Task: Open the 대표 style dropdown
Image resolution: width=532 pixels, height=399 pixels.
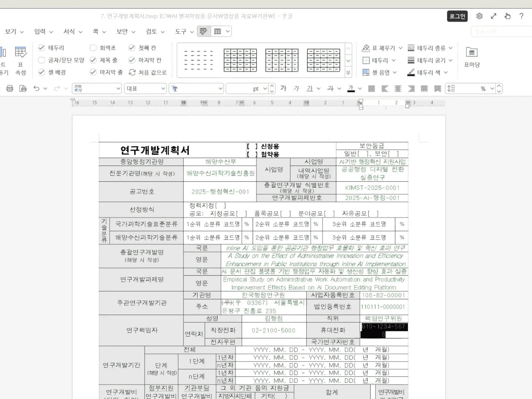Action: click(145, 88)
